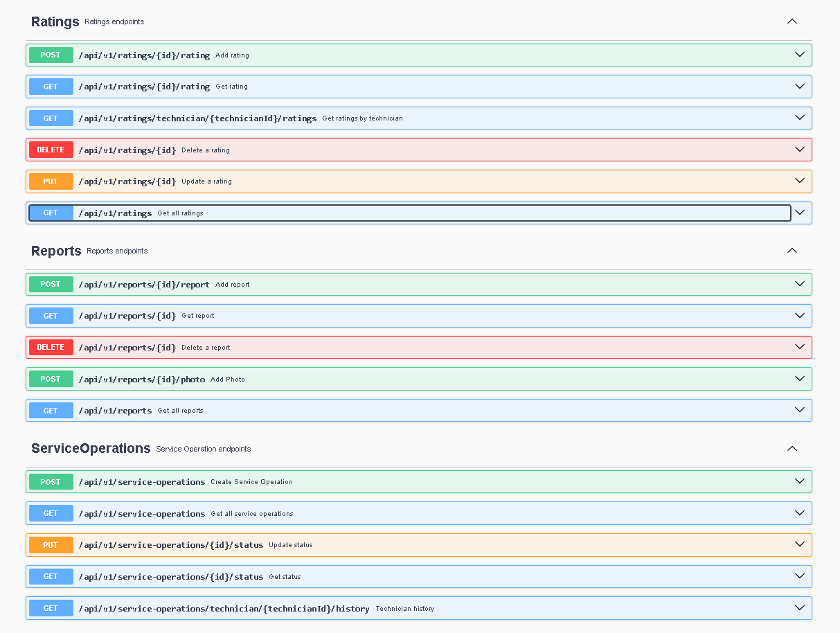Screen dimensions: 840x633
Task: Click PUT badge for Update a rating
Action: coord(51,181)
